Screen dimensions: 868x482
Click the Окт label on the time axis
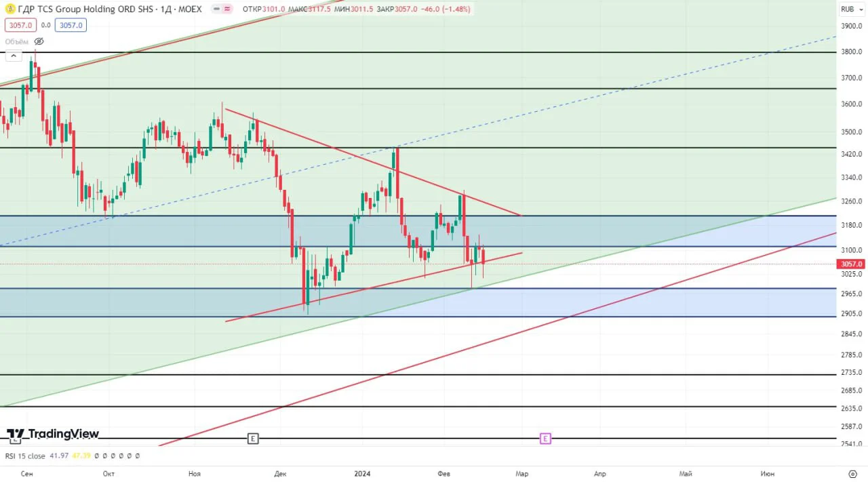[x=108, y=473]
